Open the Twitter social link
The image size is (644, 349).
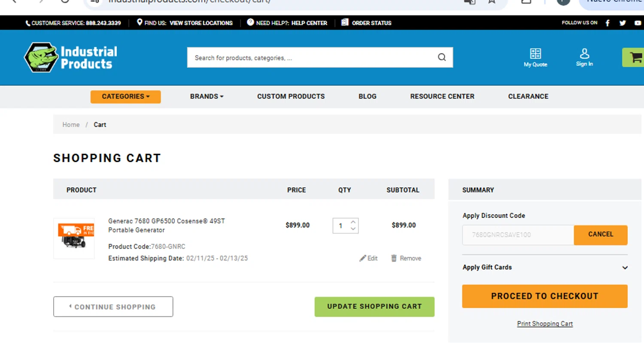pyautogui.click(x=623, y=23)
